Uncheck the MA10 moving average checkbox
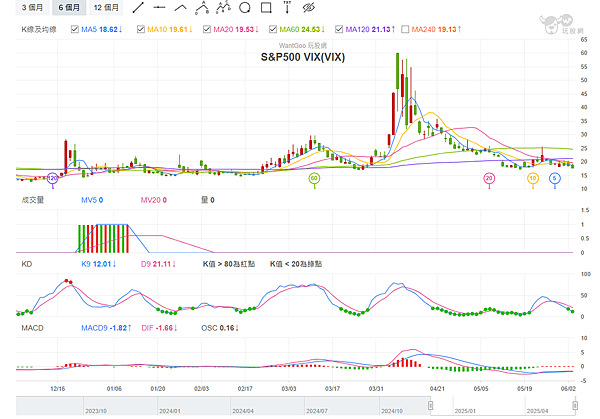Image resolution: width=600 pixels, height=419 pixels. (x=141, y=29)
